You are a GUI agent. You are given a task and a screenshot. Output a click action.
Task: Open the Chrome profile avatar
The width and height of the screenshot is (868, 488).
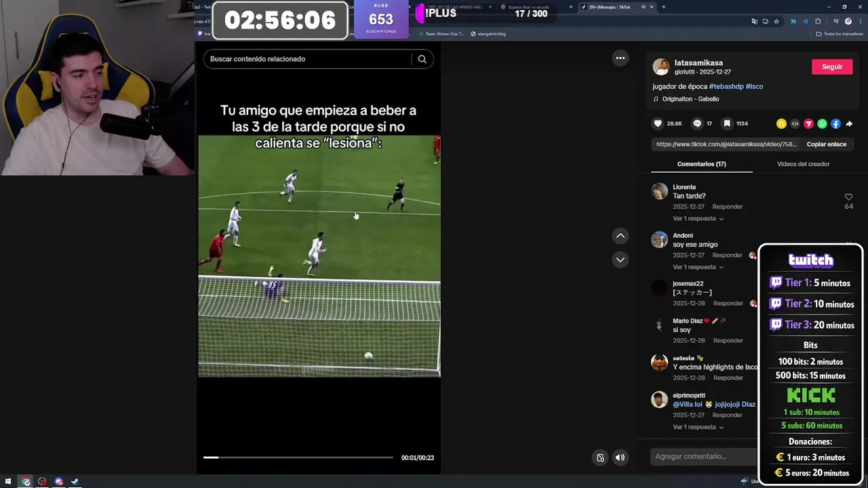pos(848,21)
